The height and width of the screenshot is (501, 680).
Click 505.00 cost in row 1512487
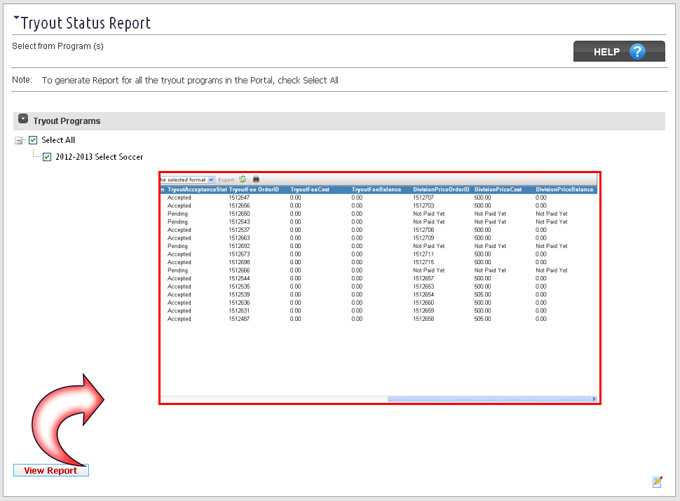pyautogui.click(x=483, y=319)
